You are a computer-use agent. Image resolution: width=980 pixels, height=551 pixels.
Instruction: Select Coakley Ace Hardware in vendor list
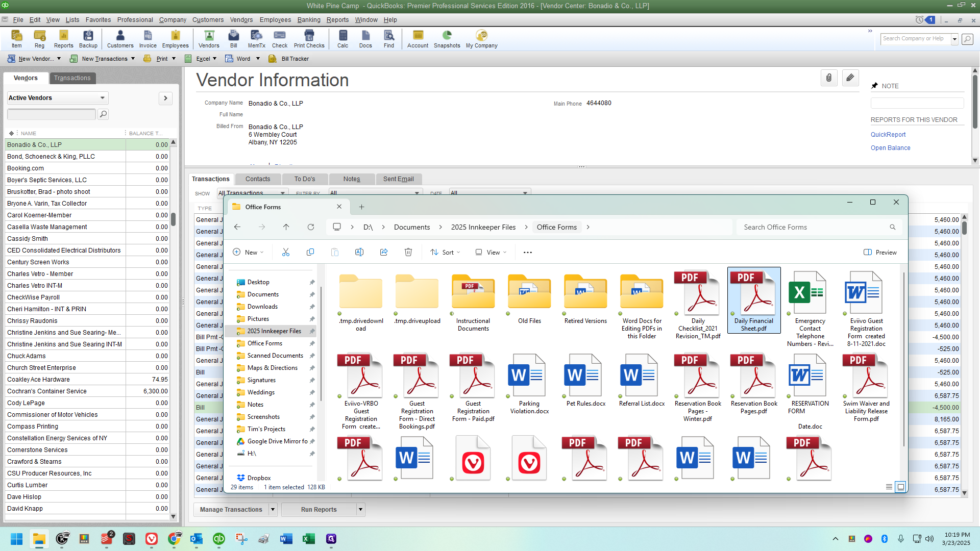pos(87,380)
